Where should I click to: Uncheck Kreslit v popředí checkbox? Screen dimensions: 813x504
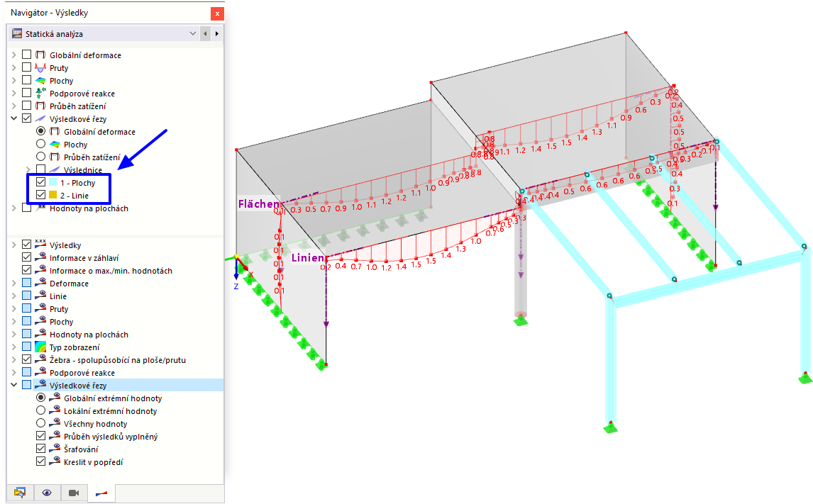click(40, 461)
